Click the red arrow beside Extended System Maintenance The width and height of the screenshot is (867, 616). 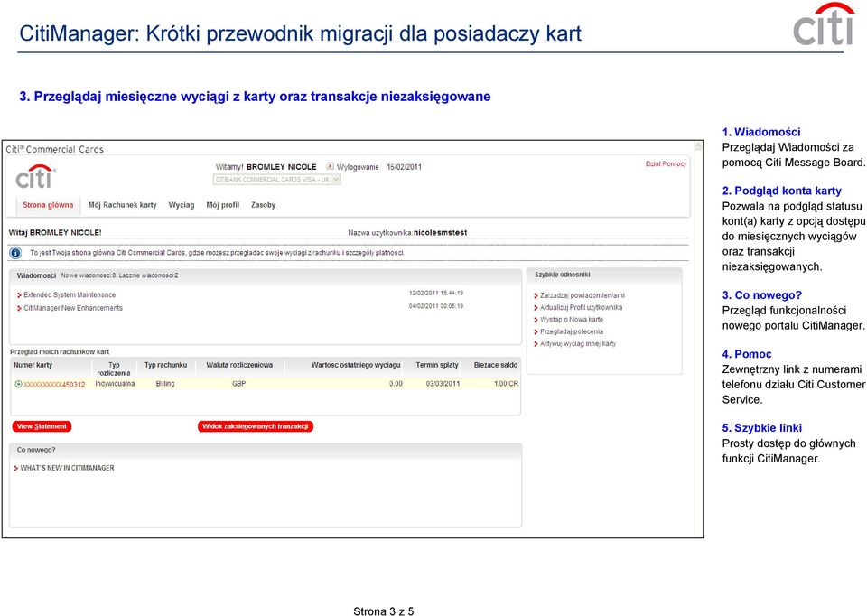coord(19,296)
